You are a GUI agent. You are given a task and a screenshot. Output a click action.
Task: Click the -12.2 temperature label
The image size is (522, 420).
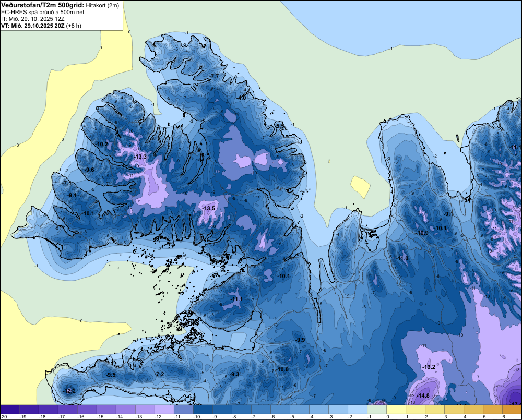tap(69, 391)
